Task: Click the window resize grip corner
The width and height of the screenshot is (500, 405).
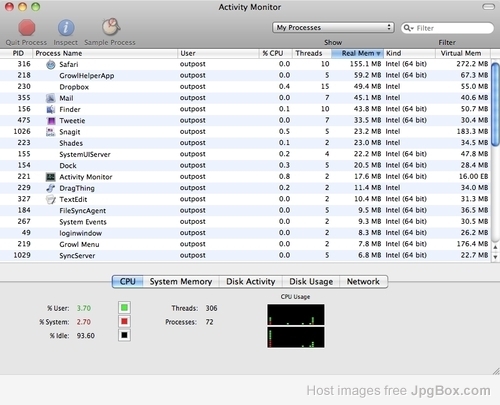Action: pos(496,371)
